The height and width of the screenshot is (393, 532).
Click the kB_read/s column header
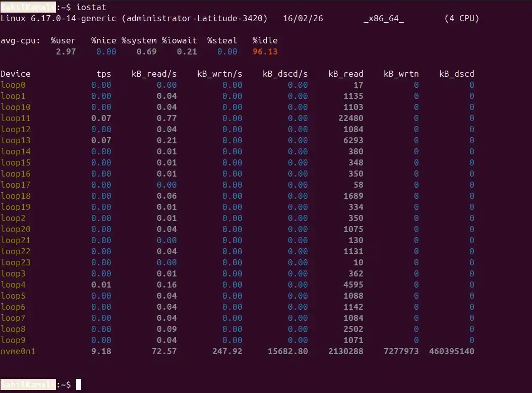click(x=154, y=74)
